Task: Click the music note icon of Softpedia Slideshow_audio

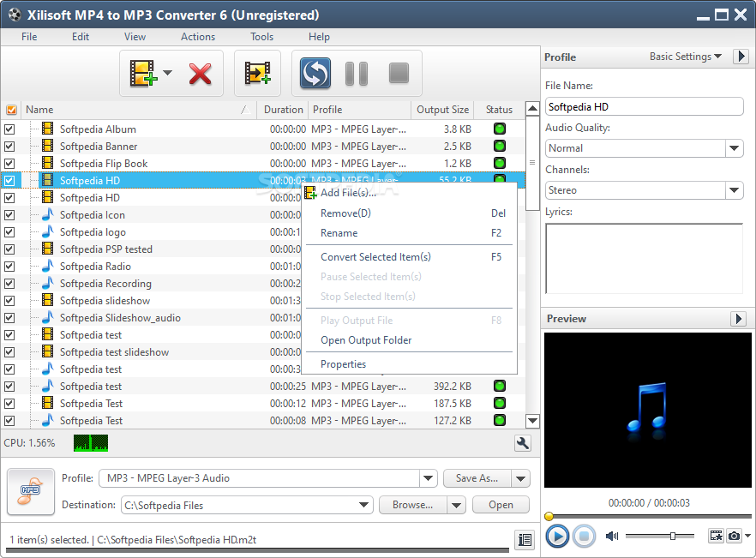Action: pyautogui.click(x=47, y=317)
